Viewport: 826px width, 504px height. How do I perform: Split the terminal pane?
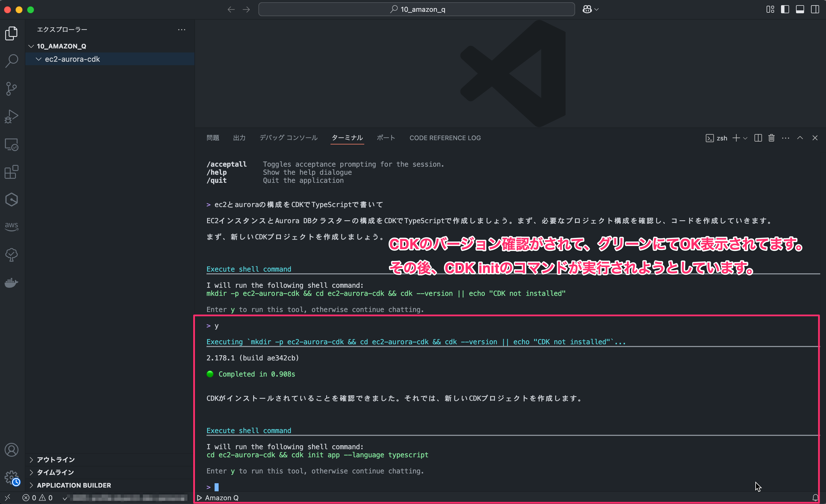point(758,138)
